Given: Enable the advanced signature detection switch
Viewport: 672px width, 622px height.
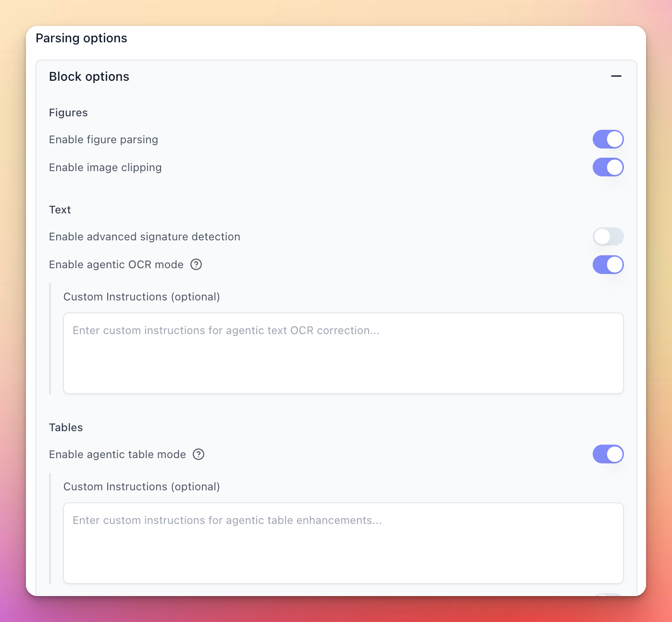Looking at the screenshot, I should pos(608,236).
